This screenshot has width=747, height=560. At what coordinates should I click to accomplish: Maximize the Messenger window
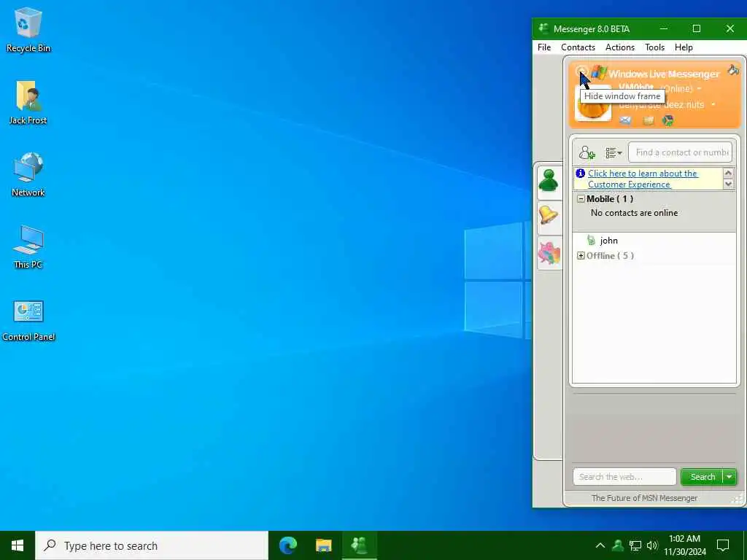point(697,28)
